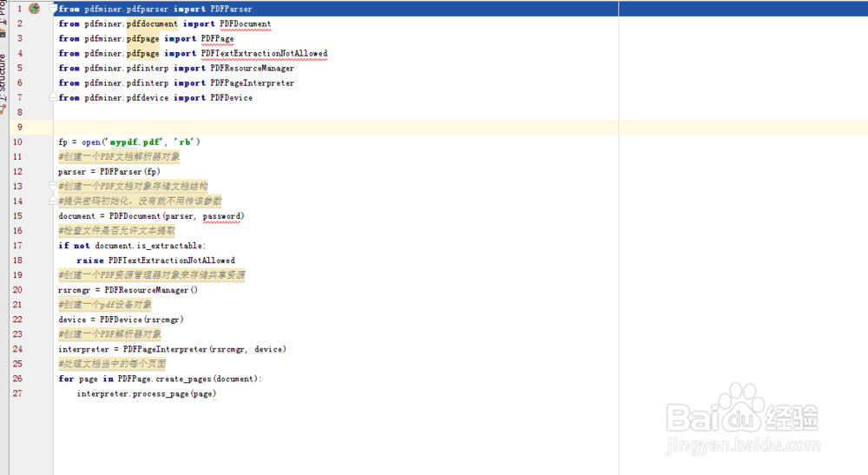Click the fold end marker at line 7
868x475 pixels.
(53, 97)
